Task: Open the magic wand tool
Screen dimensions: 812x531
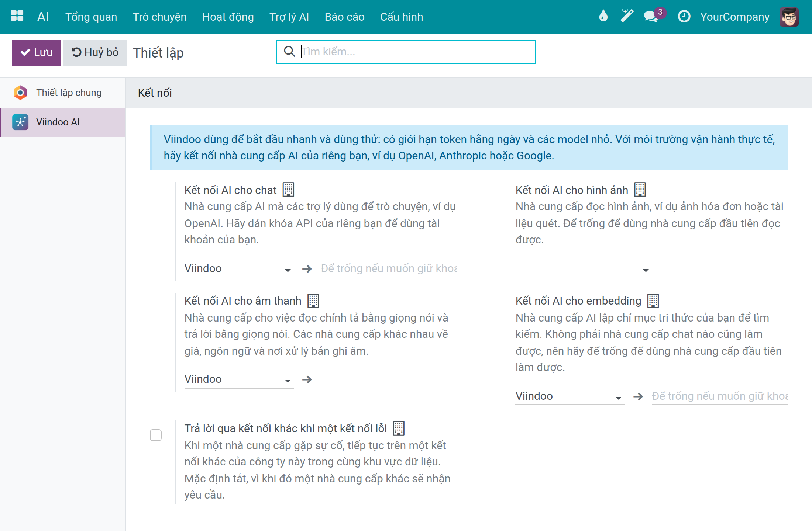Action: coord(627,16)
